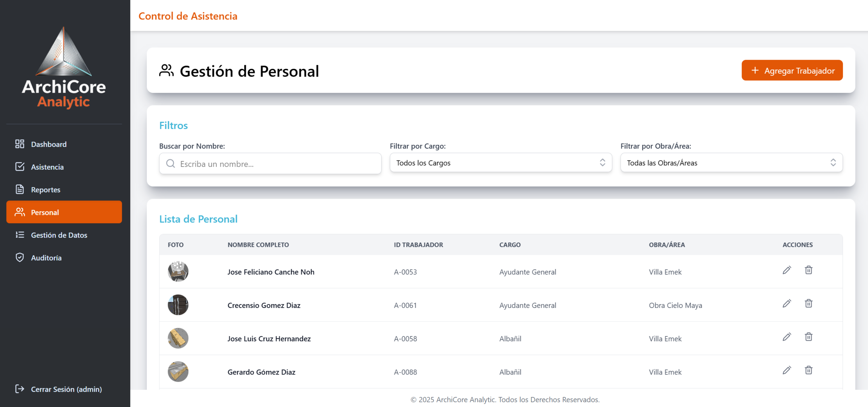Screen dimensions: 868x407
Task: Click the NOMBRE COMPLETO column header
Action: point(258,245)
